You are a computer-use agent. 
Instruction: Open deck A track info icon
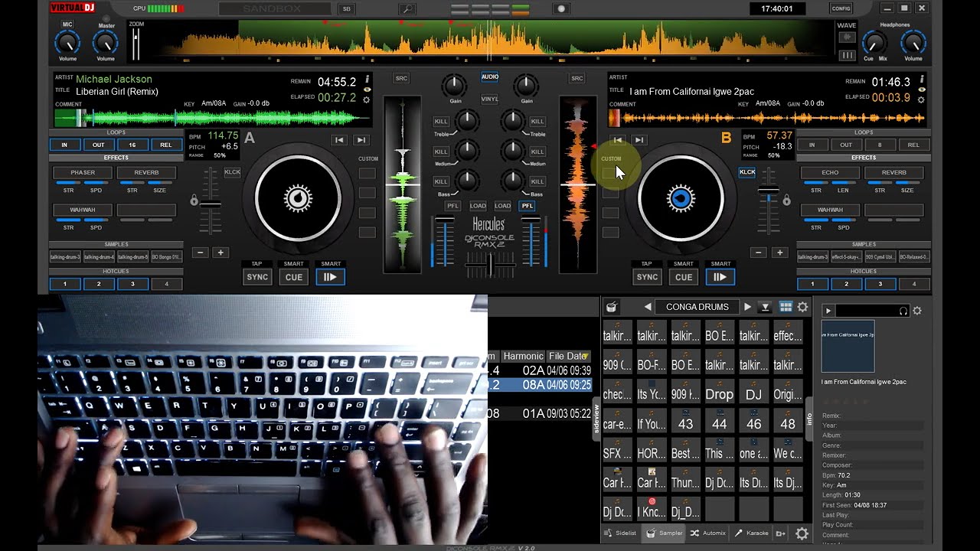coord(367,79)
